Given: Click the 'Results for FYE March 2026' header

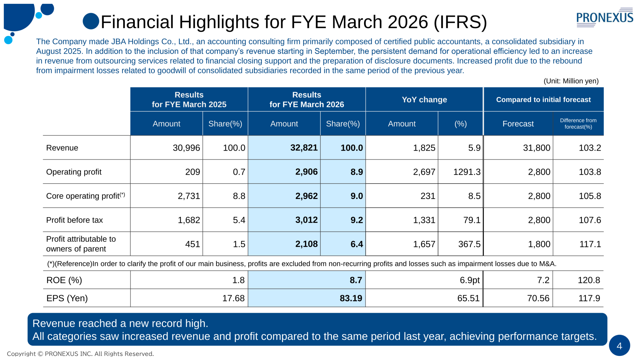Looking at the screenshot, I should tap(306, 99).
